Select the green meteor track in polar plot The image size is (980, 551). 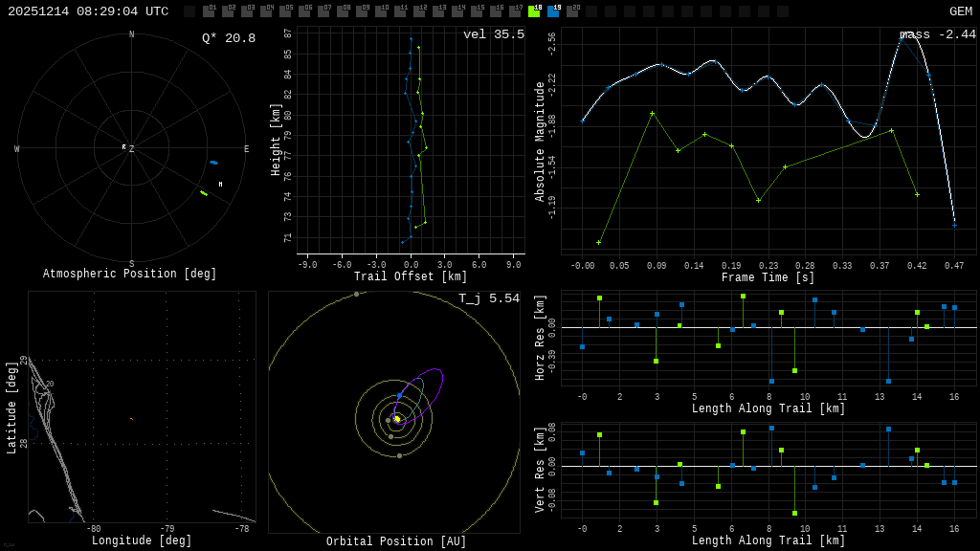pyautogui.click(x=203, y=193)
